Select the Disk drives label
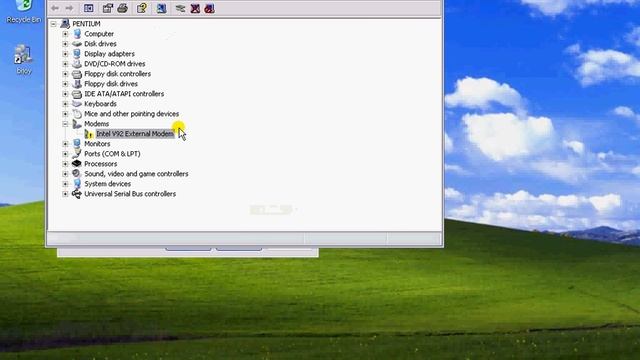This screenshot has height=360, width=640. point(100,44)
